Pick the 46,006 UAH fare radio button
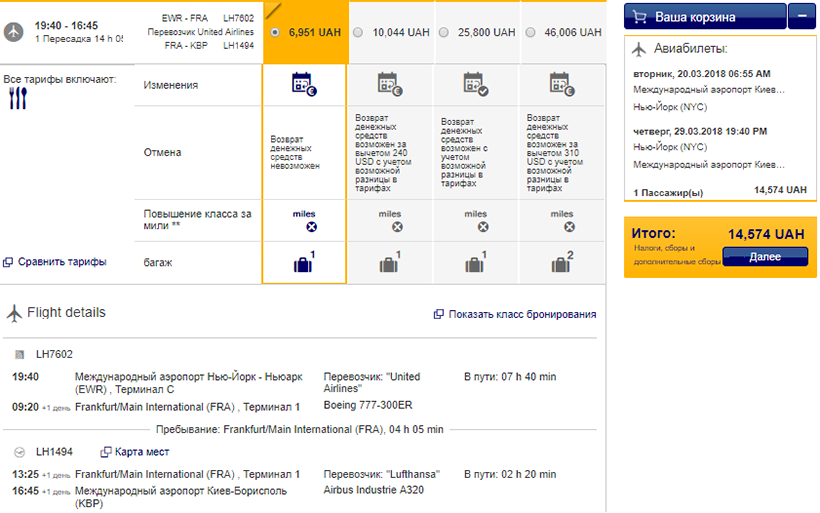This screenshot has height=513, width=820. [x=529, y=32]
